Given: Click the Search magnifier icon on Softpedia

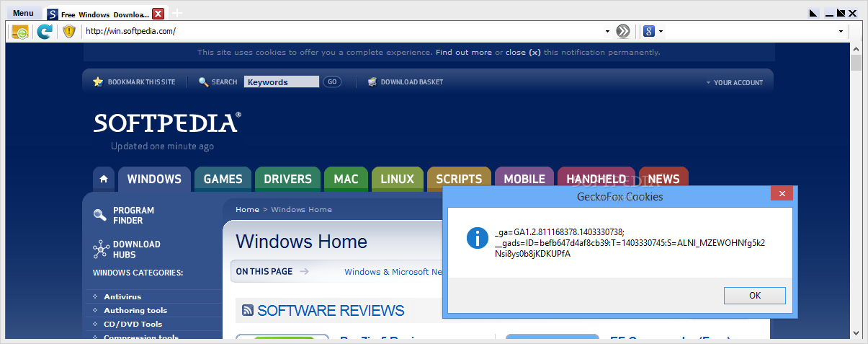Looking at the screenshot, I should tap(204, 82).
